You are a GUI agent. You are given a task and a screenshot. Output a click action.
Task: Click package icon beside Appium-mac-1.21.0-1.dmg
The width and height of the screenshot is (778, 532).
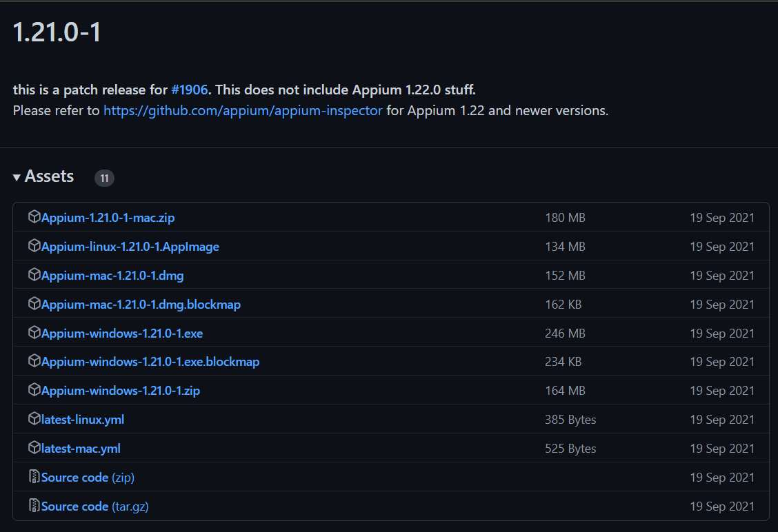[x=34, y=275]
